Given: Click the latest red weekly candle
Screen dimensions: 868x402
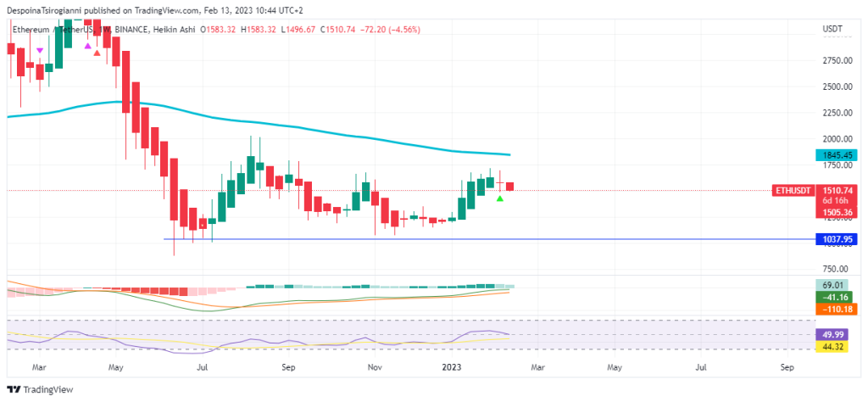Looking at the screenshot, I should (509, 186).
